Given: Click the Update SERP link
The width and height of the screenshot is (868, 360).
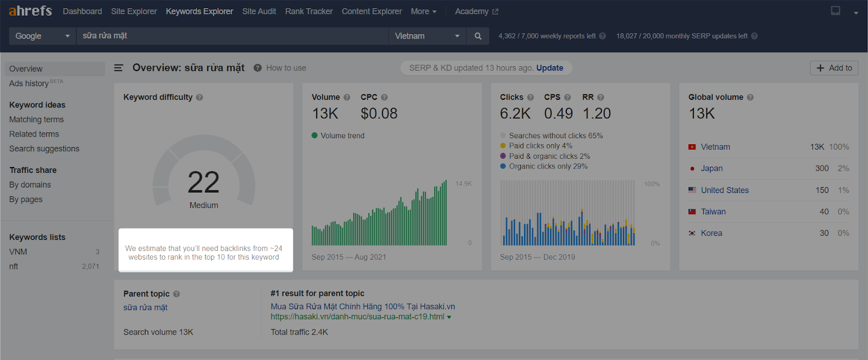Looking at the screenshot, I should coord(550,68).
